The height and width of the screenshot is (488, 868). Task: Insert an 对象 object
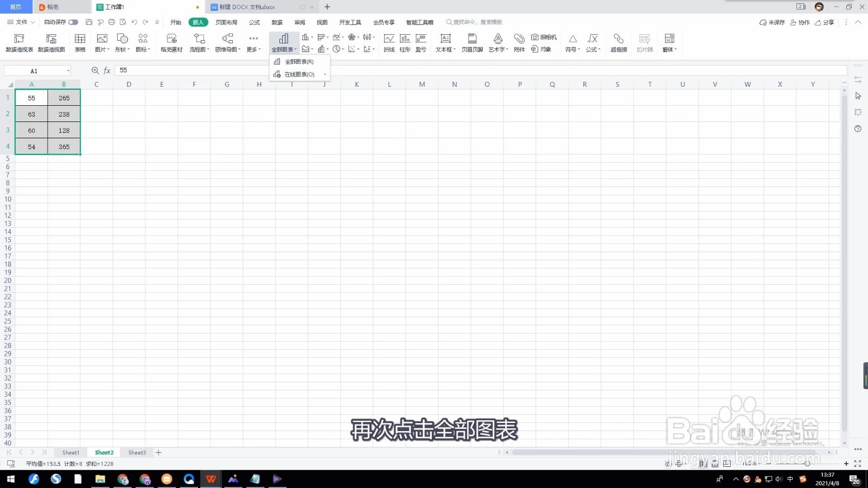coord(541,49)
